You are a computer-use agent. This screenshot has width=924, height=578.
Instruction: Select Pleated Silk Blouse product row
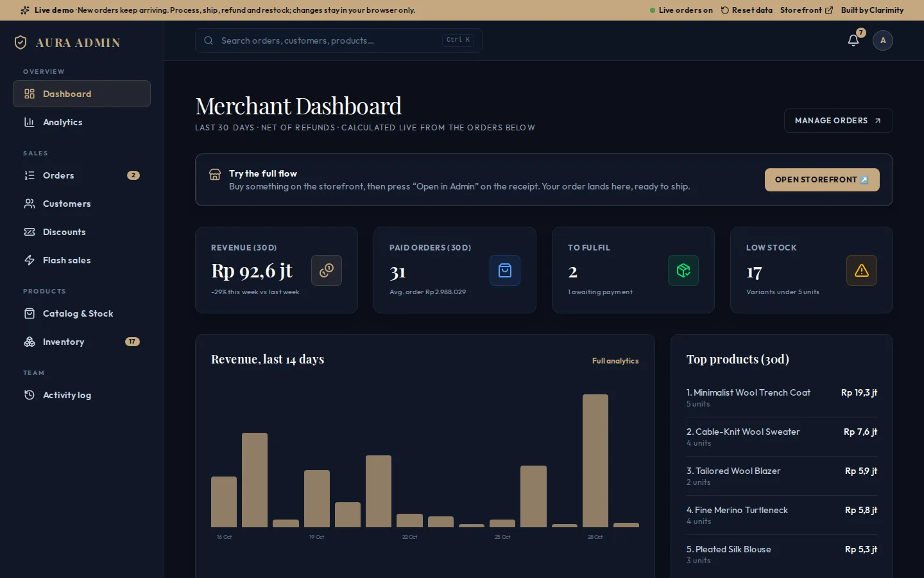click(x=782, y=554)
